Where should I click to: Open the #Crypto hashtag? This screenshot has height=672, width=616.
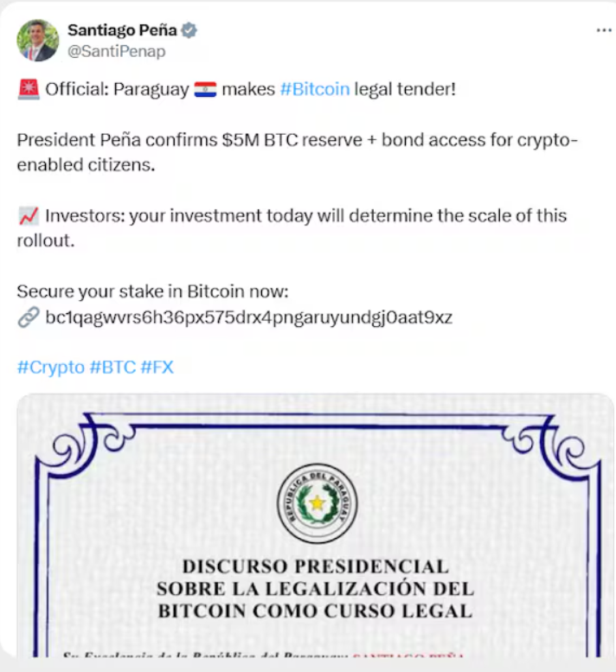[50, 367]
